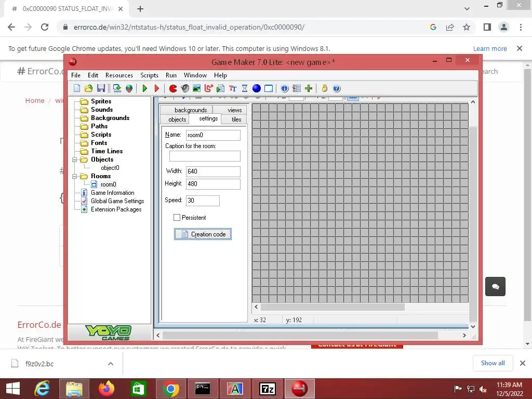Create a font with the TT icon
Viewport: 532px width, 399px height.
pyautogui.click(x=233, y=88)
